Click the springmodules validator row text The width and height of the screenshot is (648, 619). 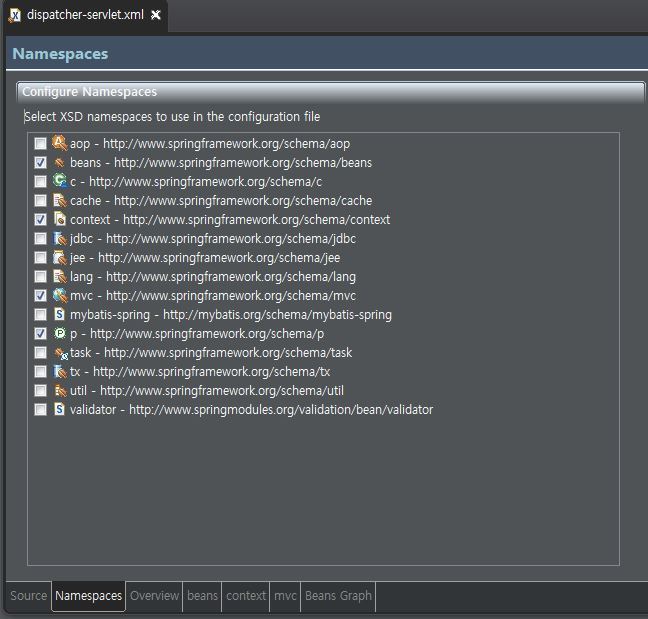pos(252,409)
